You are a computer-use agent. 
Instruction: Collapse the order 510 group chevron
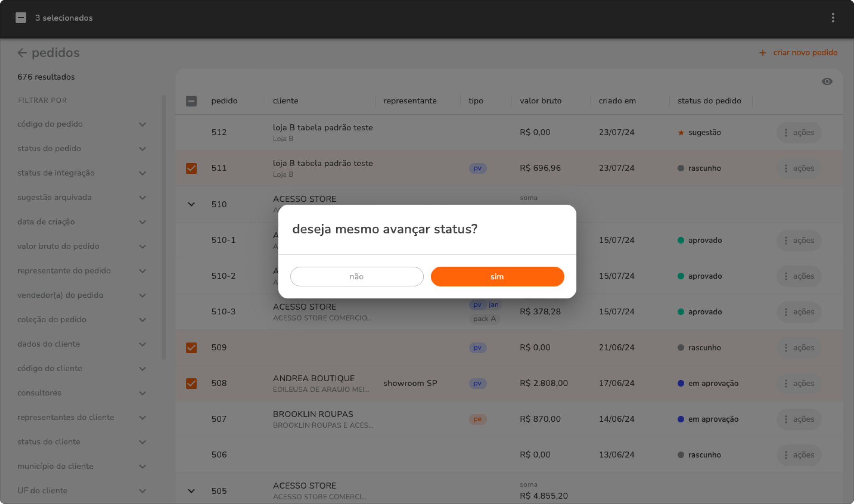(x=191, y=204)
